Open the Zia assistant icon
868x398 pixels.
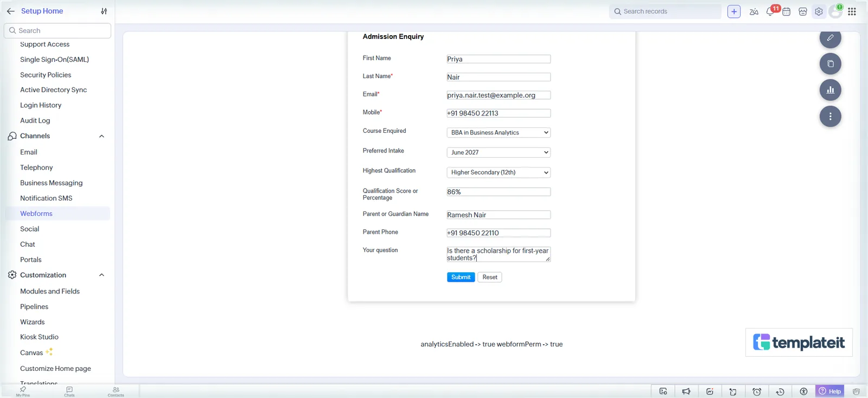tap(754, 11)
